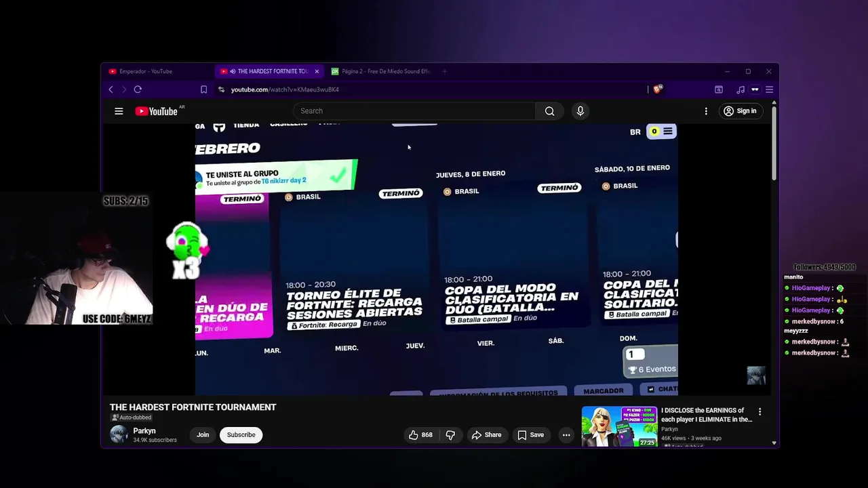Screen dimensions: 868x488
Task: Close the HARDEST FORTNITE TOURNAMENT tab
Action: 317,71
